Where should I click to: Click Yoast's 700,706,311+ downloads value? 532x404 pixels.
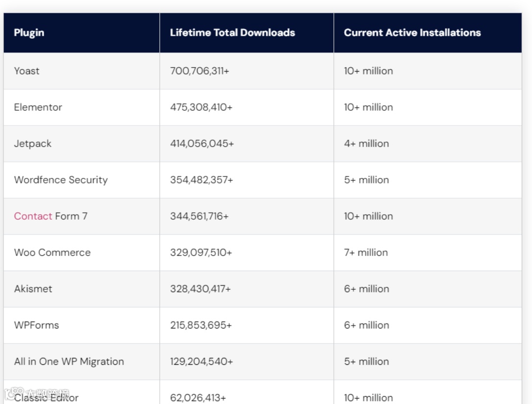click(200, 71)
